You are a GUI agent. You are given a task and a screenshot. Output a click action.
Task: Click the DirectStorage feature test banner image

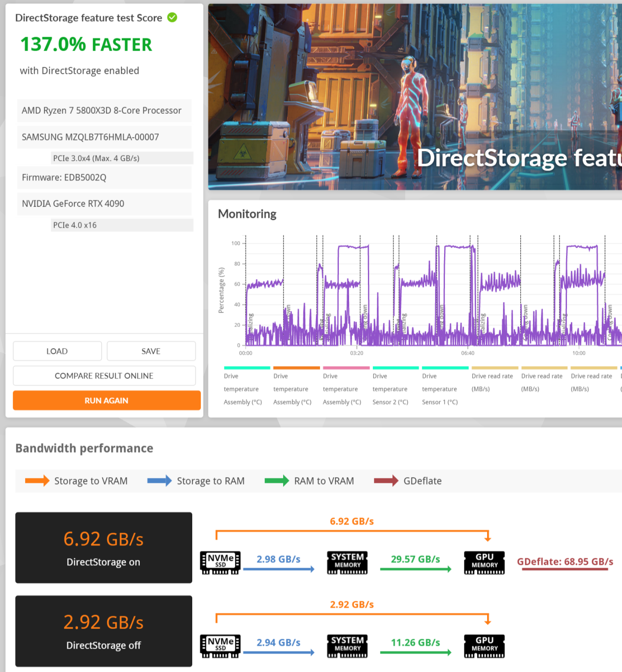tap(415, 97)
